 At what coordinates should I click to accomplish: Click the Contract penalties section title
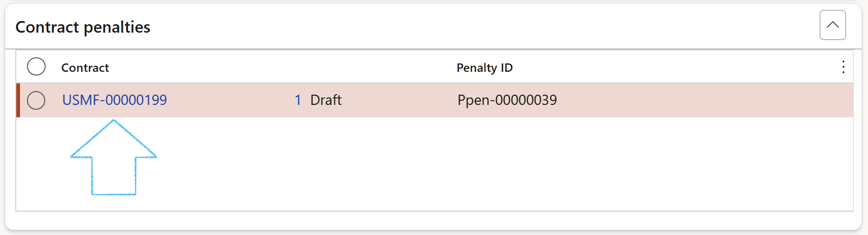pos(83,28)
